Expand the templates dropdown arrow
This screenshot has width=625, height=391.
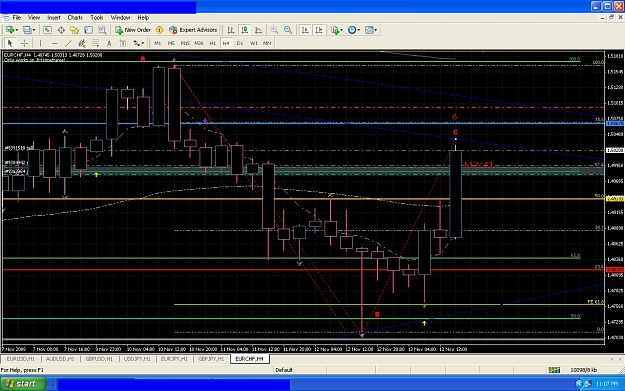(x=376, y=30)
